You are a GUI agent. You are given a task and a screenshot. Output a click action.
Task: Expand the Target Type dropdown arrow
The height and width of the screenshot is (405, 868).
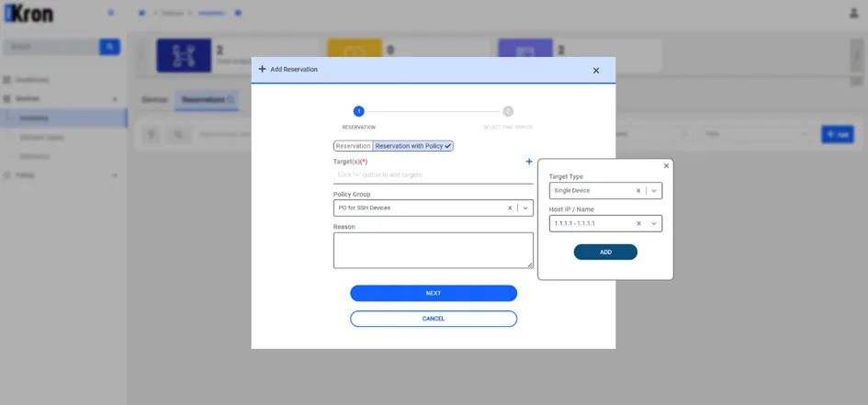coord(654,190)
